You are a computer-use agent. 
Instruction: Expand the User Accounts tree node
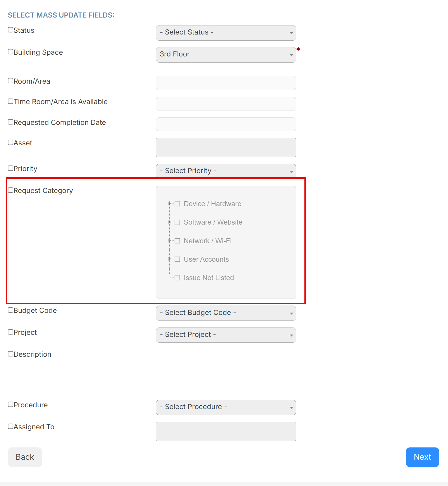click(x=170, y=259)
